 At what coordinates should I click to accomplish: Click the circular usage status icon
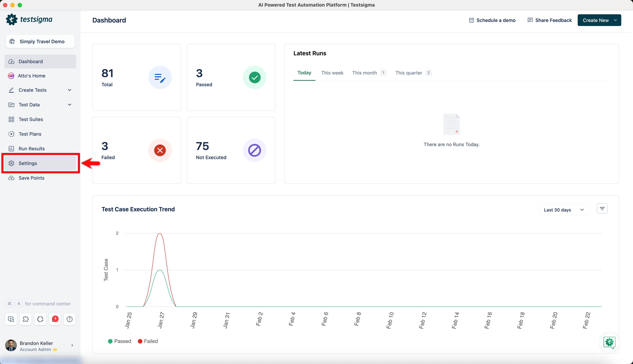[x=40, y=319]
